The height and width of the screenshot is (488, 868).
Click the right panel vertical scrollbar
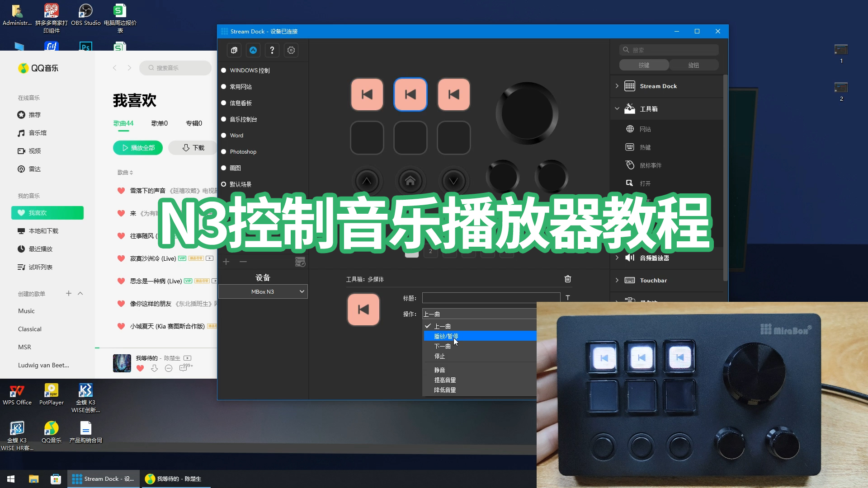pos(725,177)
